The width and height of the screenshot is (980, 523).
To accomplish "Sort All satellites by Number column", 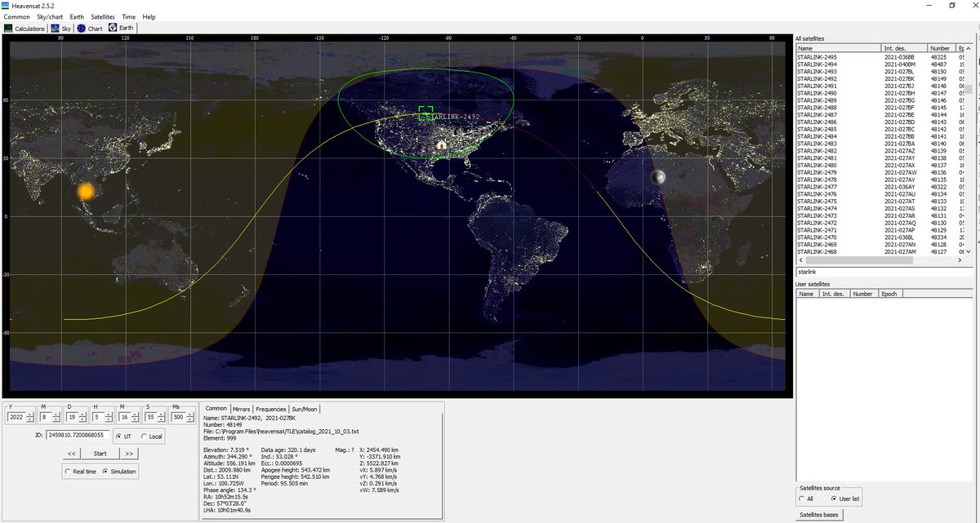I will [x=942, y=48].
